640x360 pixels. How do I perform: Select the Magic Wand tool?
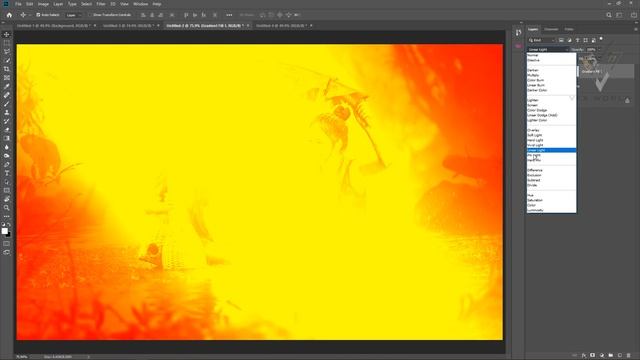tap(7, 60)
